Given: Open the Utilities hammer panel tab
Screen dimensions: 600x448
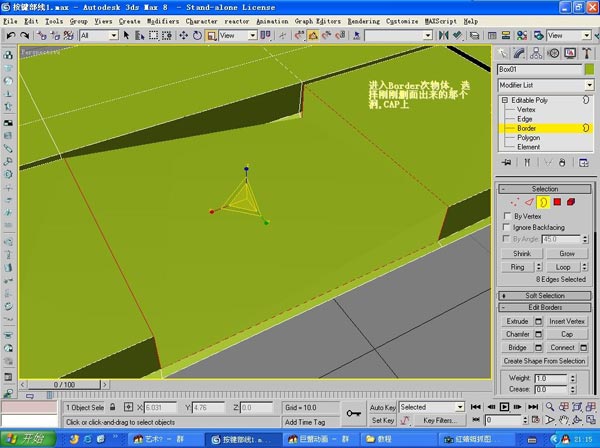Looking at the screenshot, I should coord(587,53).
